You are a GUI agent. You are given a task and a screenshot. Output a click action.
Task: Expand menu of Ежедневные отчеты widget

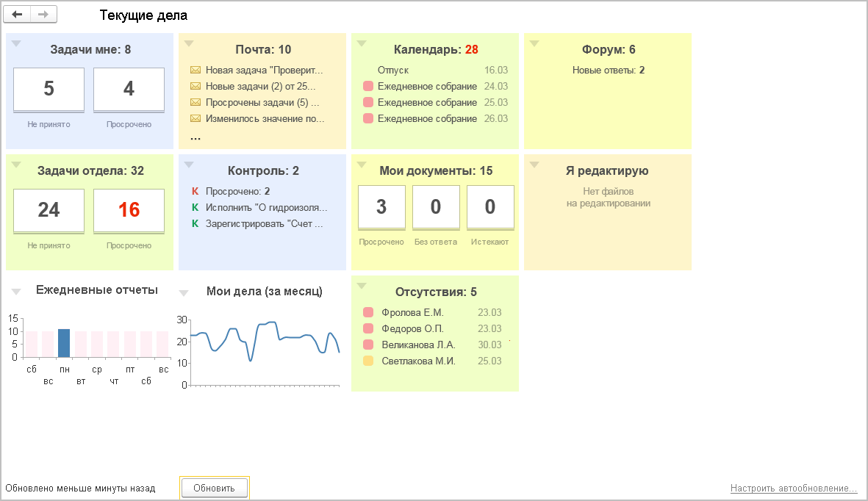pyautogui.click(x=16, y=292)
